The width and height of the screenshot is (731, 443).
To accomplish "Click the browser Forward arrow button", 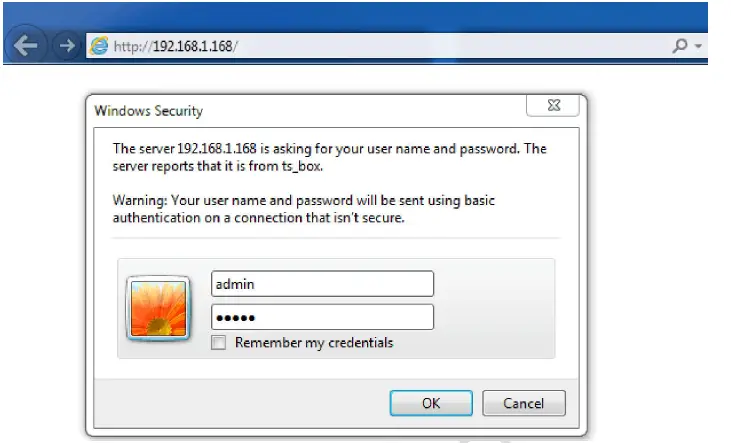I will (66, 46).
